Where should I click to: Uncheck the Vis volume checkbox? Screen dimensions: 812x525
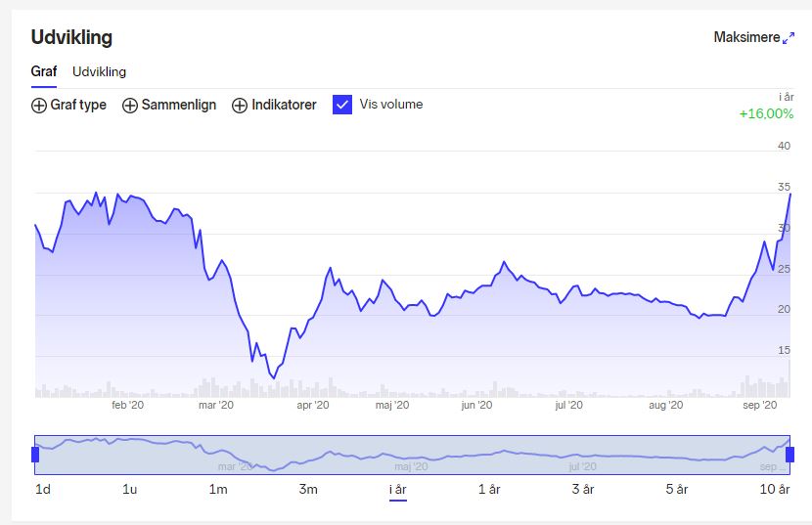(x=342, y=105)
